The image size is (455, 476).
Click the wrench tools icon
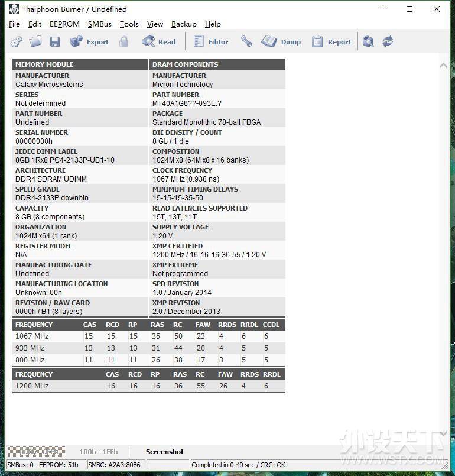(246, 41)
